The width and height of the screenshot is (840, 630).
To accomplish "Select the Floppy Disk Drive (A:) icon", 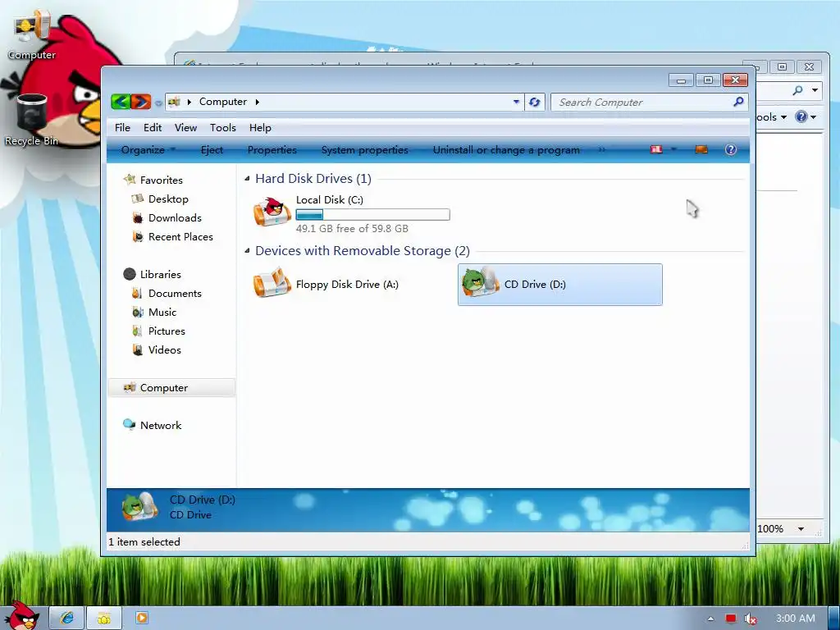I will tap(272, 284).
